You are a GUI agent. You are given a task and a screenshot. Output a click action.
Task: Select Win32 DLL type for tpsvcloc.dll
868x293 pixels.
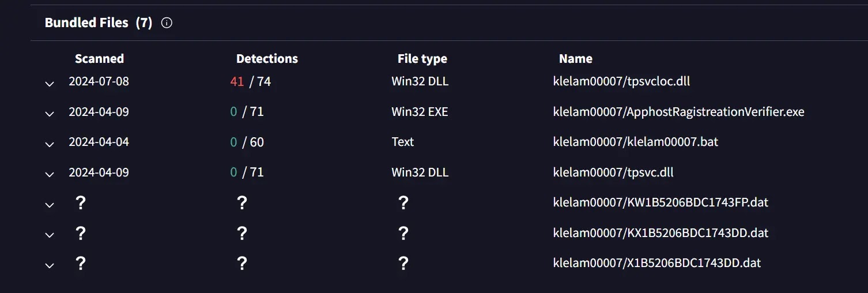click(420, 81)
